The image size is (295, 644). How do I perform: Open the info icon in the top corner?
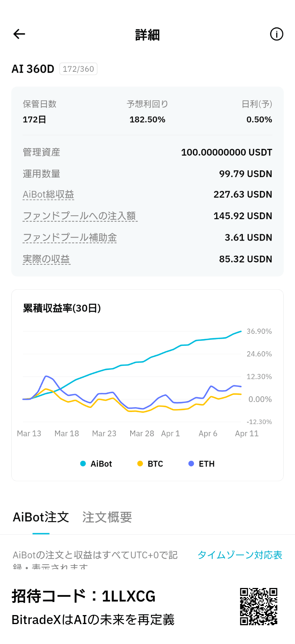click(x=276, y=34)
